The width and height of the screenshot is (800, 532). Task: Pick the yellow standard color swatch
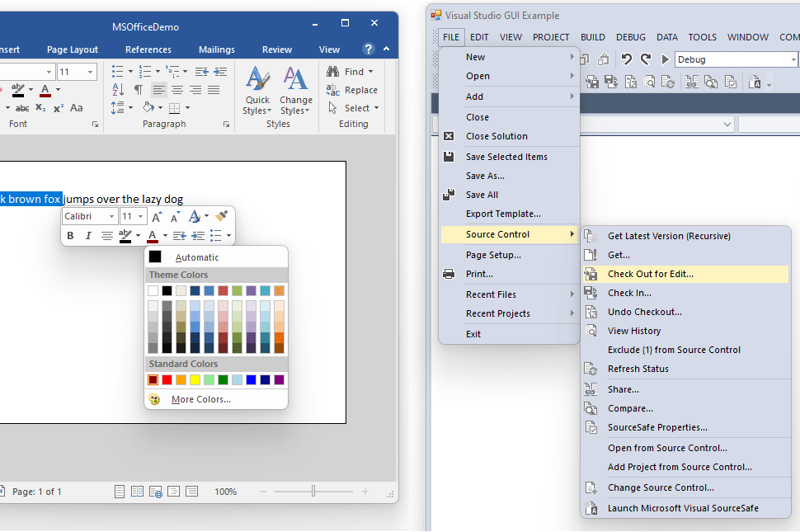pyautogui.click(x=195, y=379)
